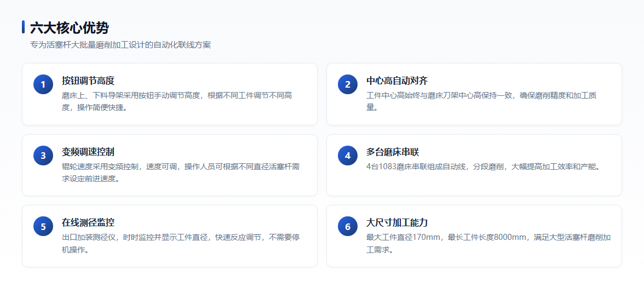Click the description about 出口加装测径仪

(181, 243)
